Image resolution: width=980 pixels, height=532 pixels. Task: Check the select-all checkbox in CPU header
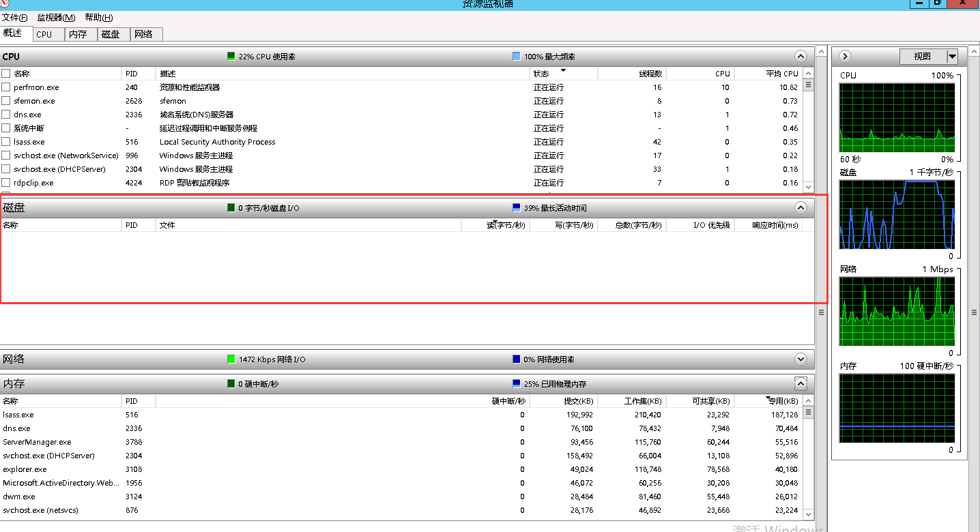tap(6, 73)
